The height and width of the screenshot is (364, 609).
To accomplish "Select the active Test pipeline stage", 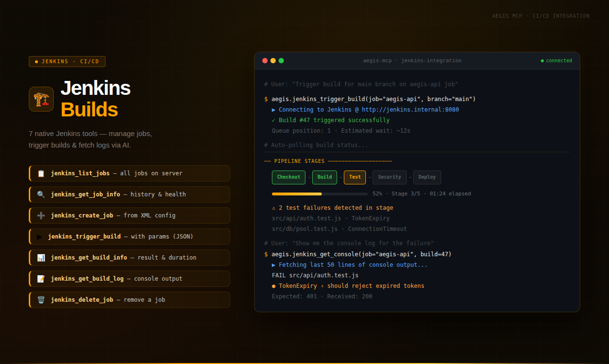I will (355, 177).
